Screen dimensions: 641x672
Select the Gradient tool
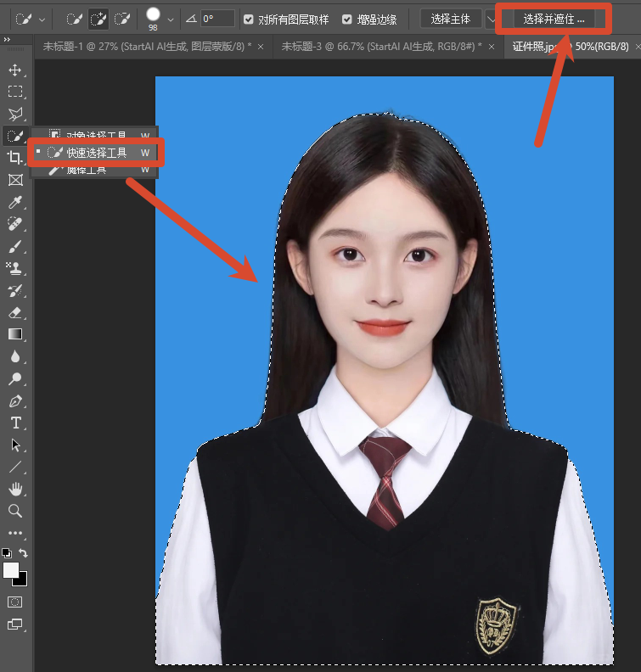pos(15,334)
